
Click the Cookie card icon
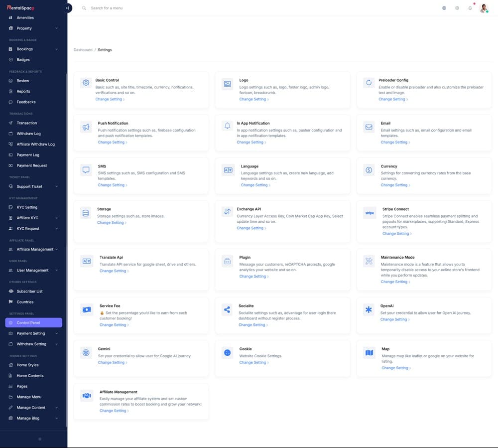[x=227, y=353]
